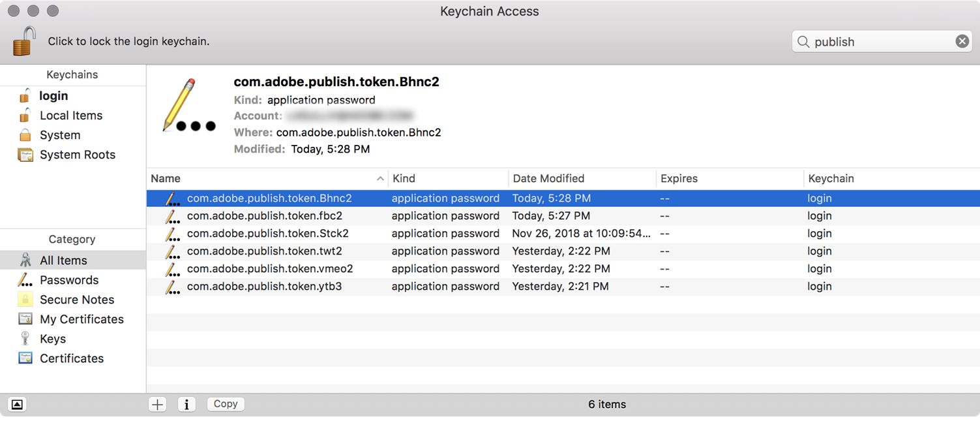This screenshot has height=423, width=980.
Task: Click the plus icon to add keychain item
Action: pyautogui.click(x=157, y=404)
